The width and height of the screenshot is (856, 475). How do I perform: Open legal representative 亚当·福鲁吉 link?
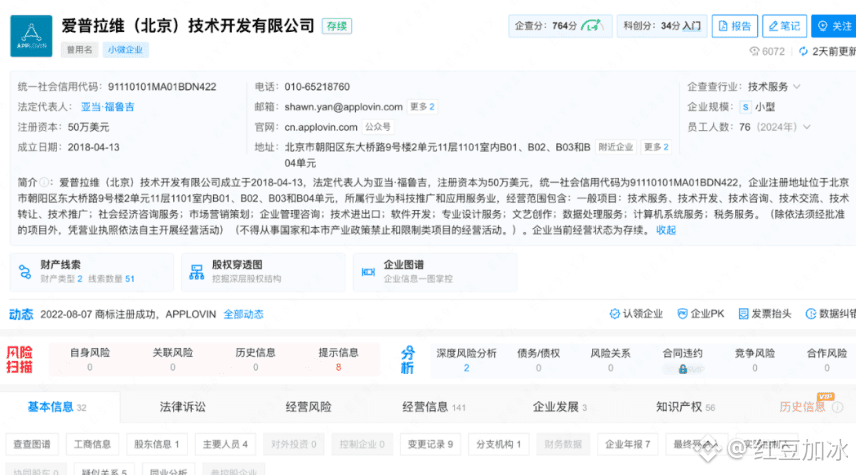tap(108, 107)
